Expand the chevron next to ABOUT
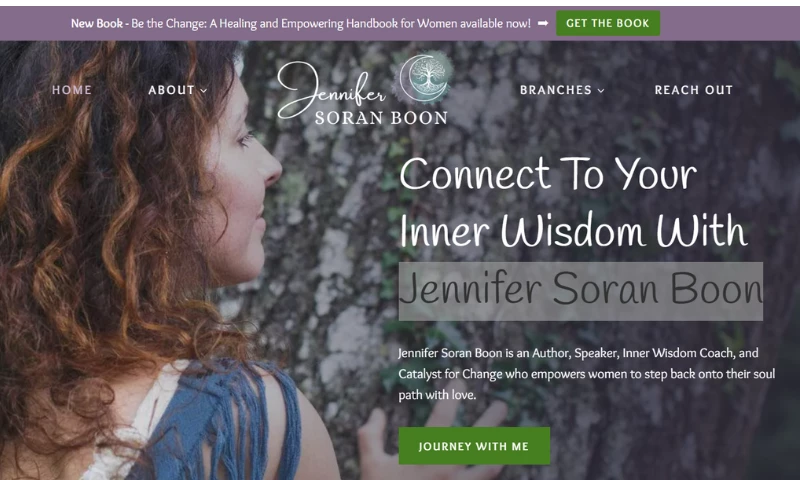Screen dimensions: 800x480 (x=204, y=91)
